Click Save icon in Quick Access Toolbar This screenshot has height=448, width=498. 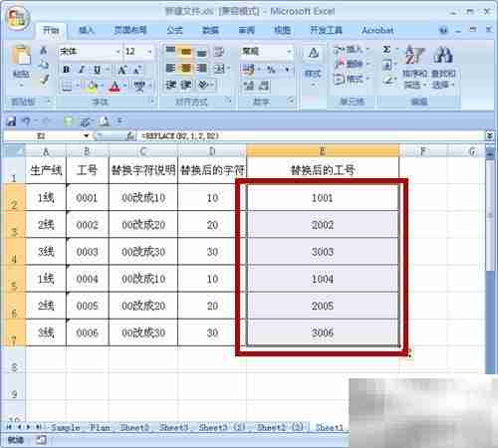[11, 121]
